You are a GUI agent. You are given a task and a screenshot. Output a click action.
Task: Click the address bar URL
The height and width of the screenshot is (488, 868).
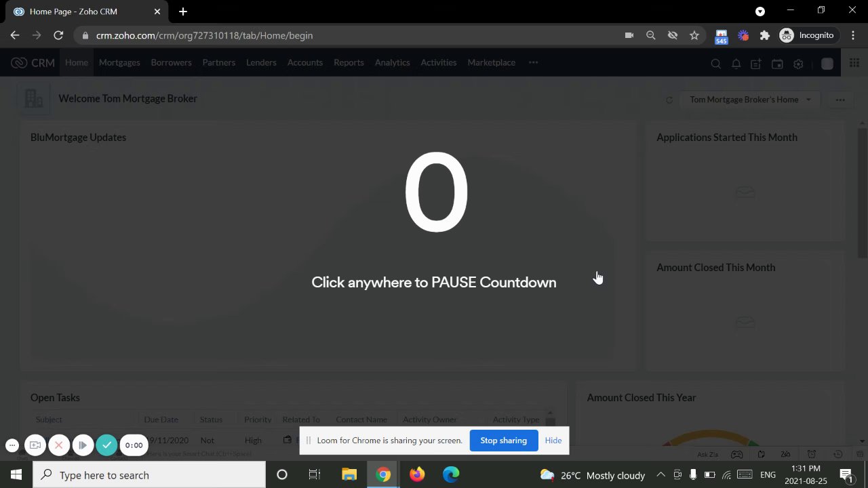[204, 35]
